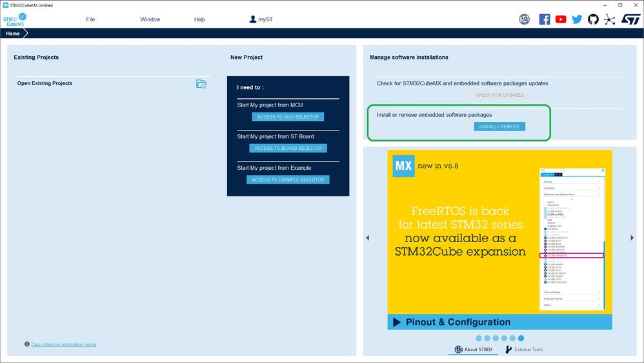Click the 'Manage software installations' heading
The width and height of the screenshot is (644, 363).
tap(408, 57)
